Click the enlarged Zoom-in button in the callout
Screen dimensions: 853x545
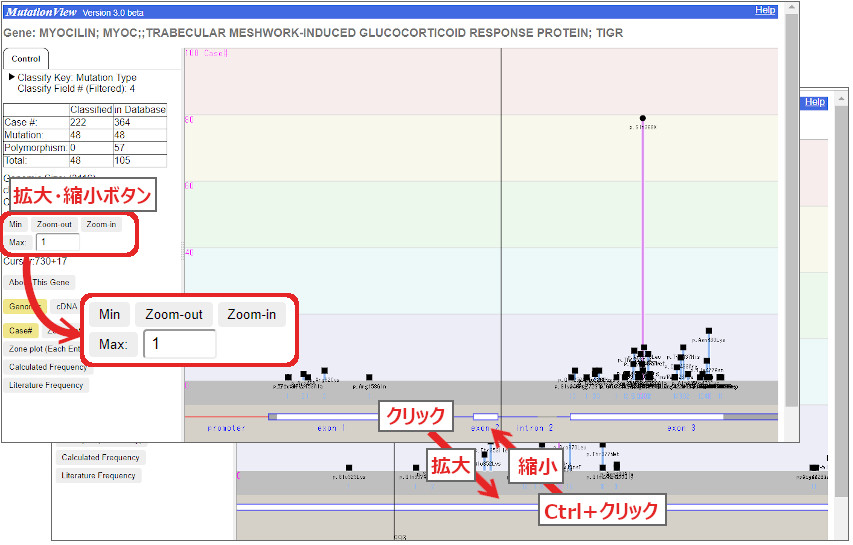252,315
